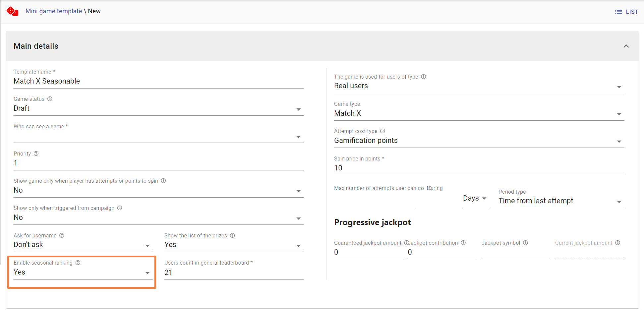Open the LIST view link
Image resolution: width=644 pixels, height=313 pixels.
click(x=626, y=12)
